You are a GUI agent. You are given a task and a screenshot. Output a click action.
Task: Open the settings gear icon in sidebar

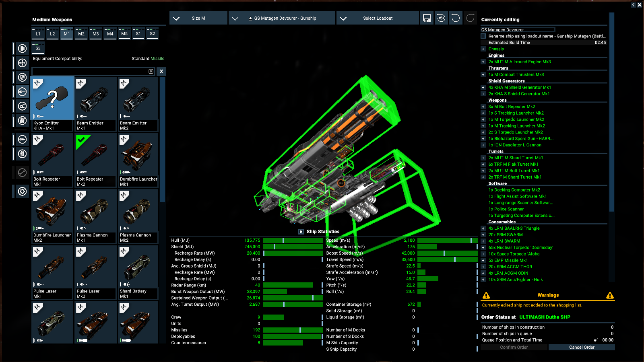click(23, 191)
